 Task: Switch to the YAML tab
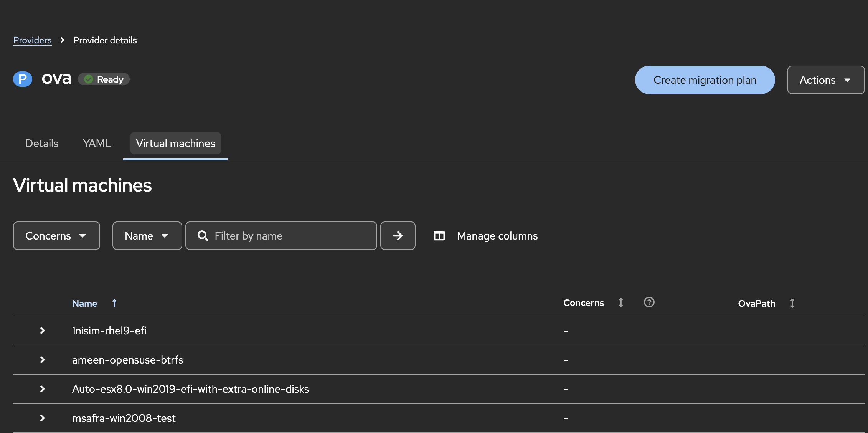(x=97, y=143)
